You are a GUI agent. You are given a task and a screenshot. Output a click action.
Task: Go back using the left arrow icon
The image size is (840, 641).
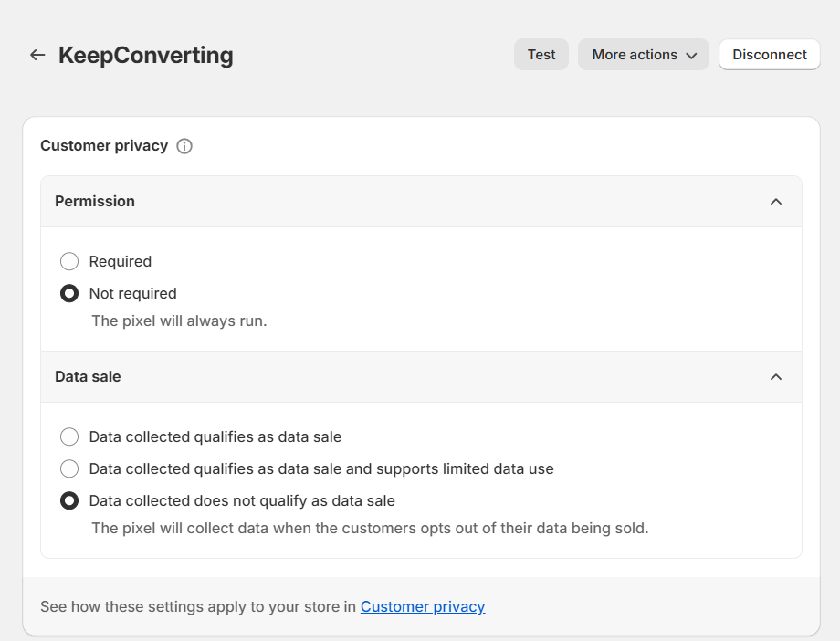tap(37, 55)
